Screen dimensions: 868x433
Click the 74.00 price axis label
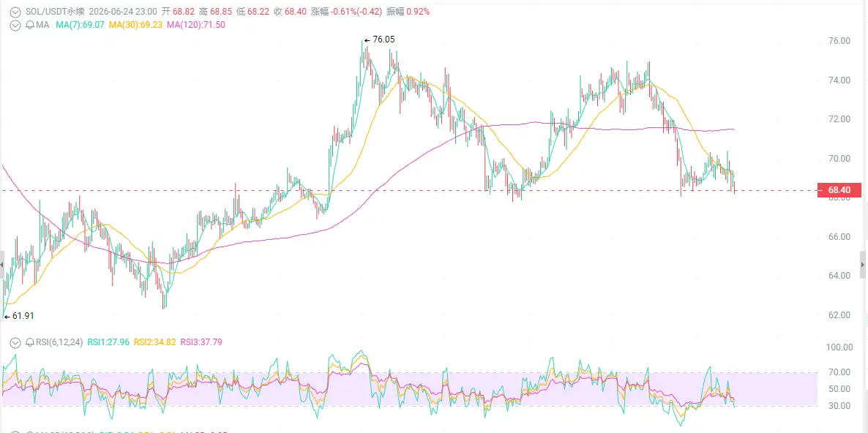[839, 80]
